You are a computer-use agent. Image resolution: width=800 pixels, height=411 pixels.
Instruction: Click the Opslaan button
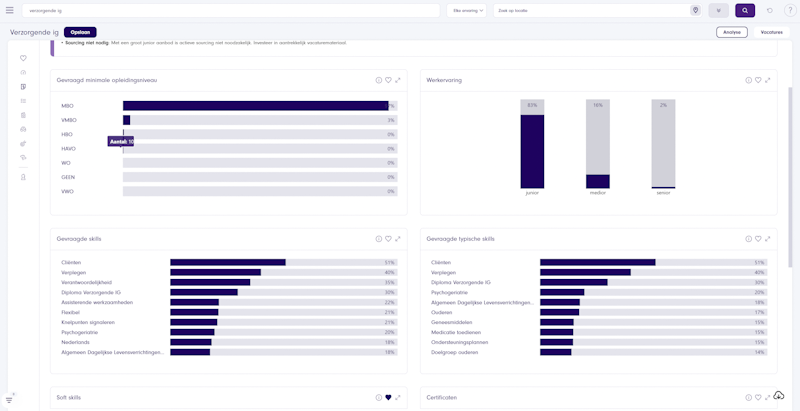pyautogui.click(x=80, y=32)
